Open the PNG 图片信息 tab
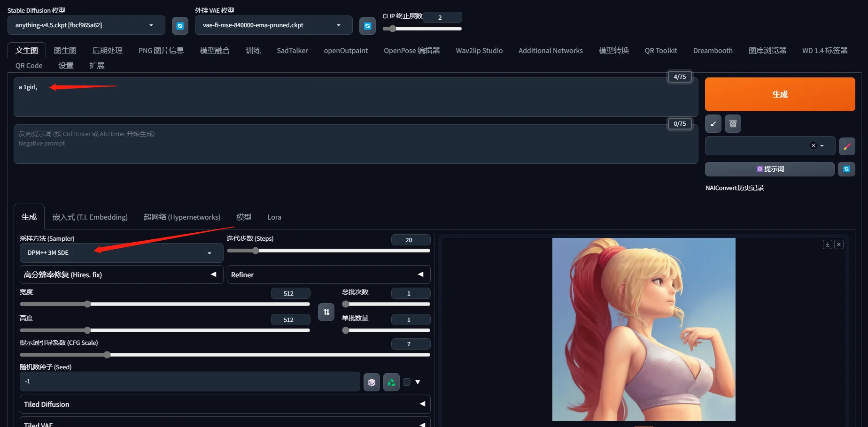 coord(161,51)
